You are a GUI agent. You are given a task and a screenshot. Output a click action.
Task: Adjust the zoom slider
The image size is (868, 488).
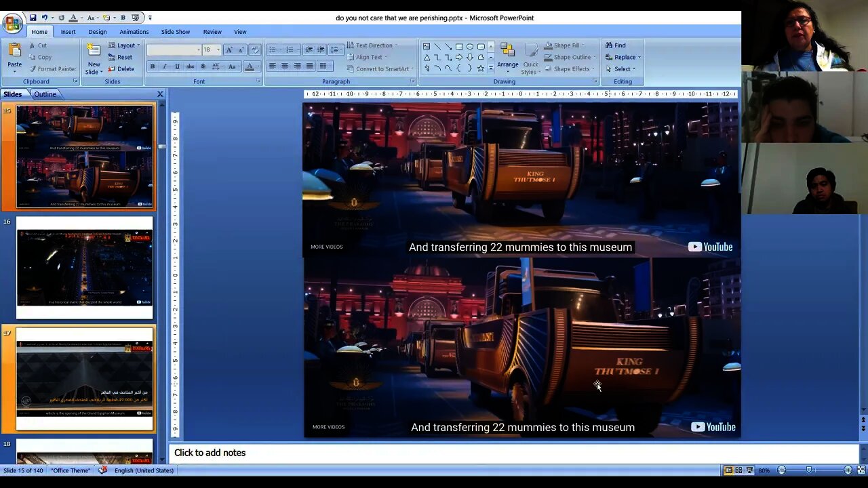point(809,470)
